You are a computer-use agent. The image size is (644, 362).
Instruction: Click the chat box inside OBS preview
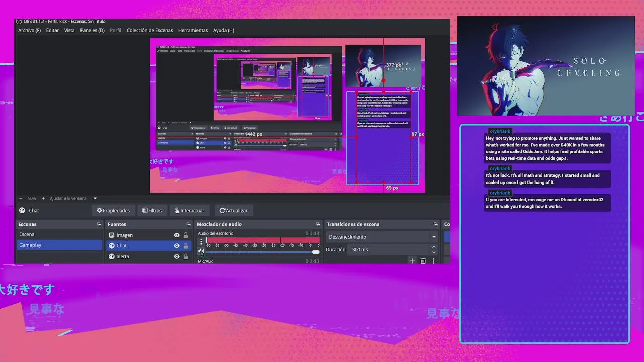click(382, 137)
